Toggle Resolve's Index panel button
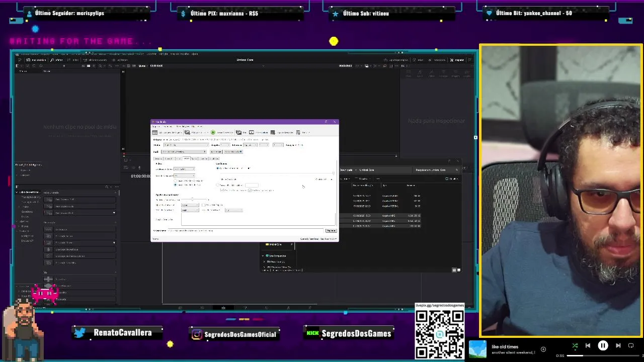644x362 pixels. pos(73,60)
